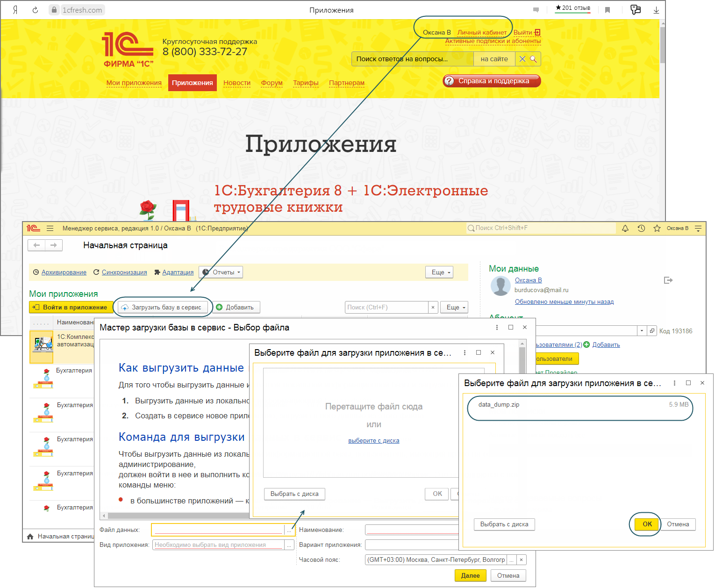Click "Добавить" link next to users count
This screenshot has height=588, width=715.
pos(606,344)
